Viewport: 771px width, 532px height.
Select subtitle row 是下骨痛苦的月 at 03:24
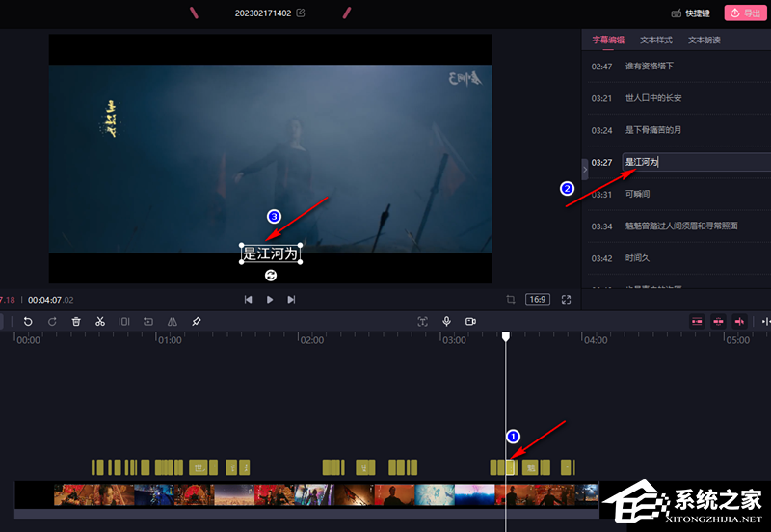(678, 130)
